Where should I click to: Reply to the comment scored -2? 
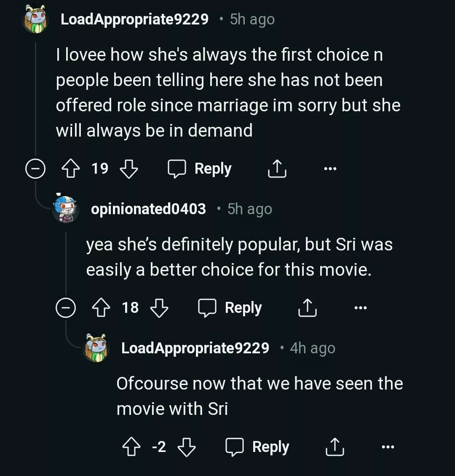258,447
